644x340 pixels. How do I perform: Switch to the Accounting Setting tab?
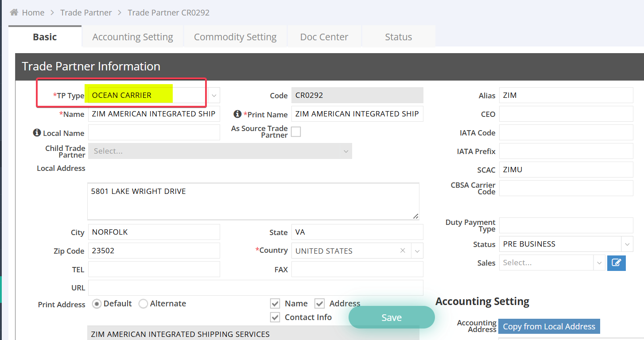coord(132,37)
